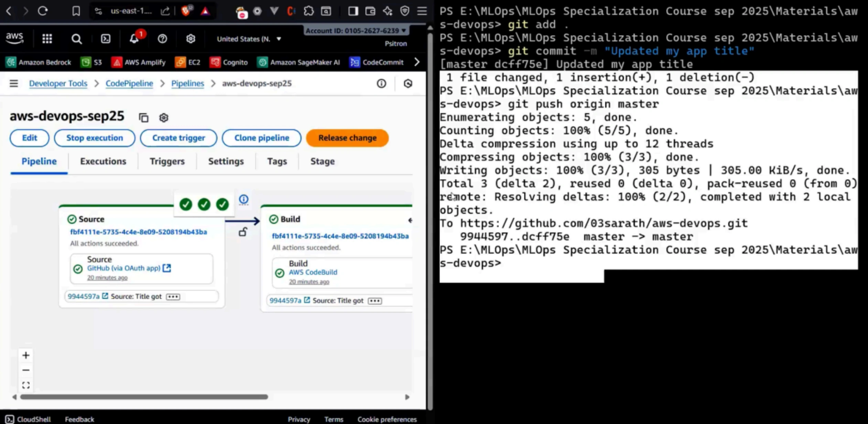
Task: Open Amazon SageMaker AI favorite shortcut
Action: pos(299,62)
